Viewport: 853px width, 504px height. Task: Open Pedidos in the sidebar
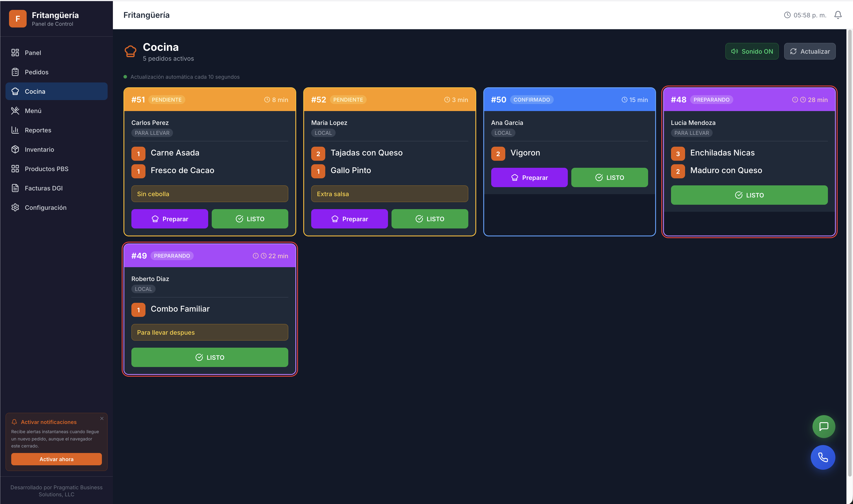coord(36,72)
